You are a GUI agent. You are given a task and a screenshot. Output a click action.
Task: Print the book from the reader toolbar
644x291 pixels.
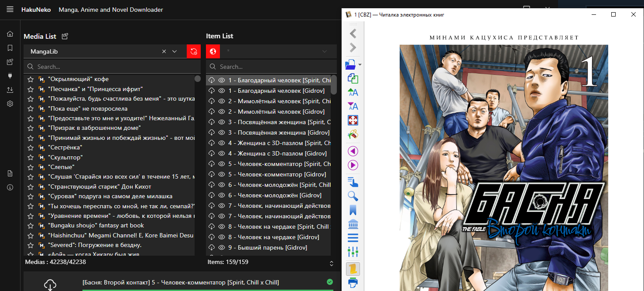pos(353,283)
